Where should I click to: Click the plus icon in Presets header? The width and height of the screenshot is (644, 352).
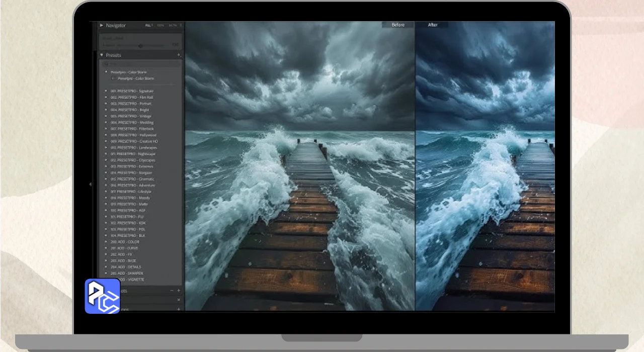pyautogui.click(x=179, y=55)
